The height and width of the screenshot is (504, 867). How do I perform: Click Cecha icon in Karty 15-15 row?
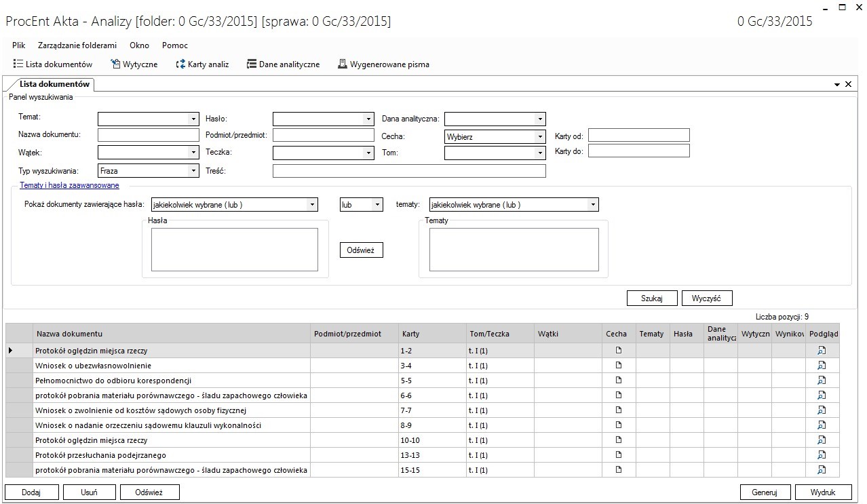tap(618, 470)
